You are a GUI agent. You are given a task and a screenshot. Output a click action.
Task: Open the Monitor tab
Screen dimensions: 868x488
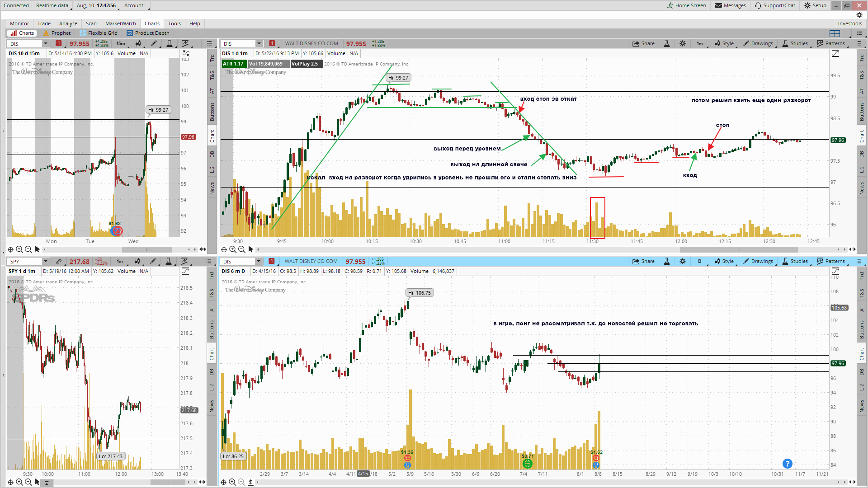pos(19,23)
